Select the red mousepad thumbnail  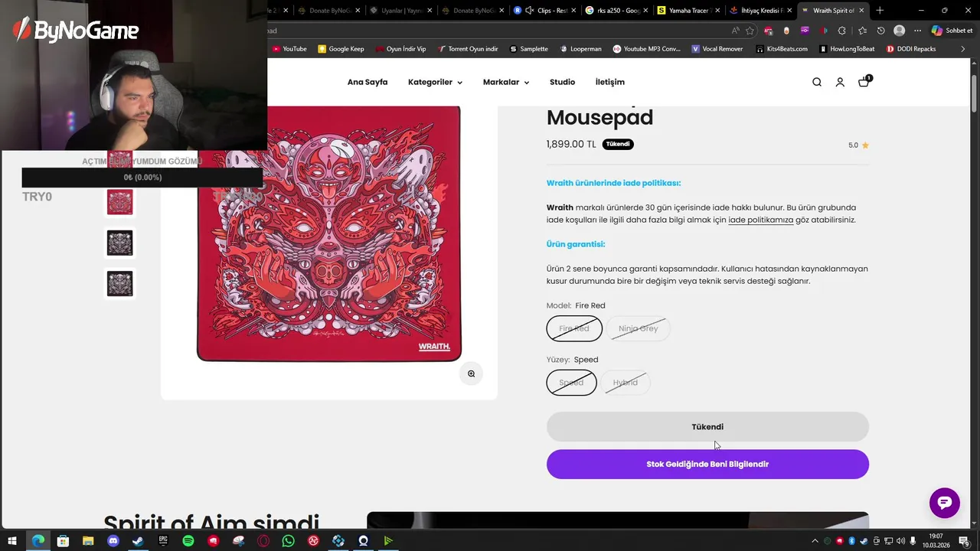coord(120,202)
